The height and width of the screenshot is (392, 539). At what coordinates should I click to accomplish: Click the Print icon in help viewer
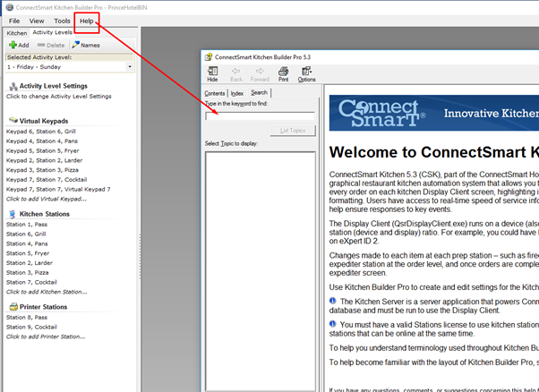[x=283, y=73]
